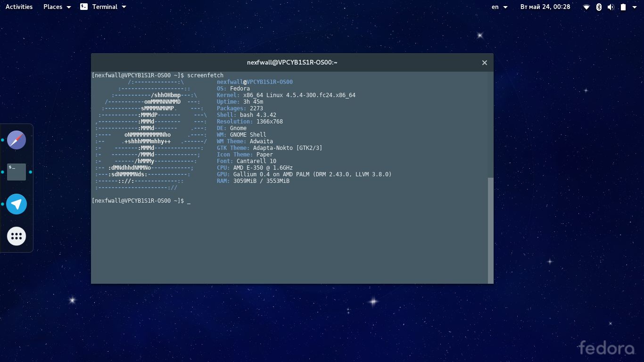This screenshot has height=362, width=644.
Task: Click the Resolution: 1366x768 line
Action: pyautogui.click(x=250, y=122)
